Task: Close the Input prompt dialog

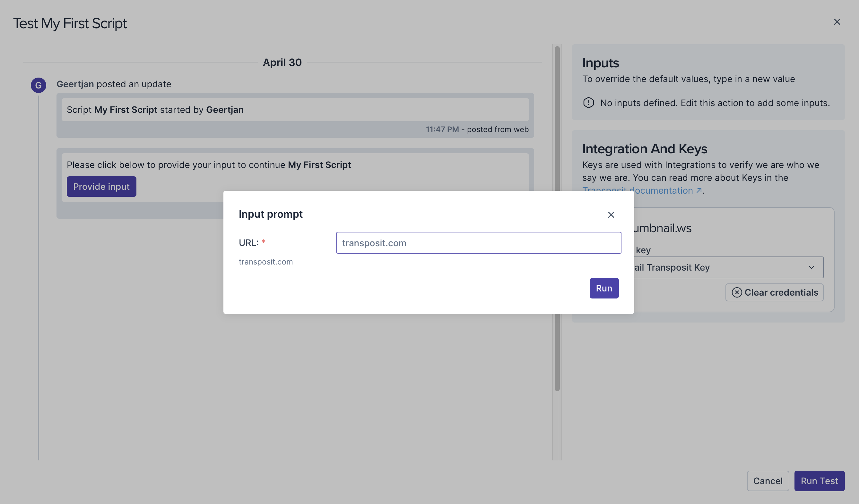Action: [611, 214]
